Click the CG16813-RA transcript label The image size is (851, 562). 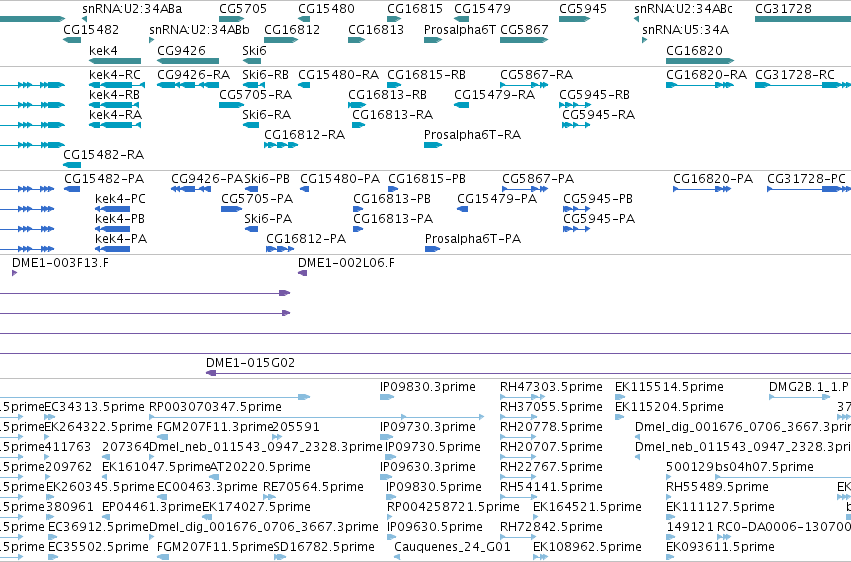coord(392,114)
